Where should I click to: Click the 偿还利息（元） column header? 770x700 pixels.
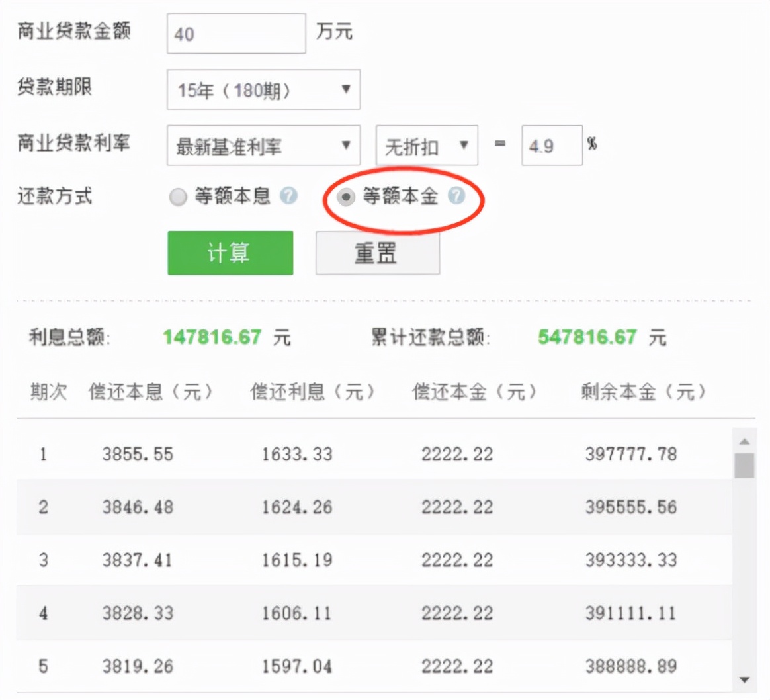[x=313, y=392]
